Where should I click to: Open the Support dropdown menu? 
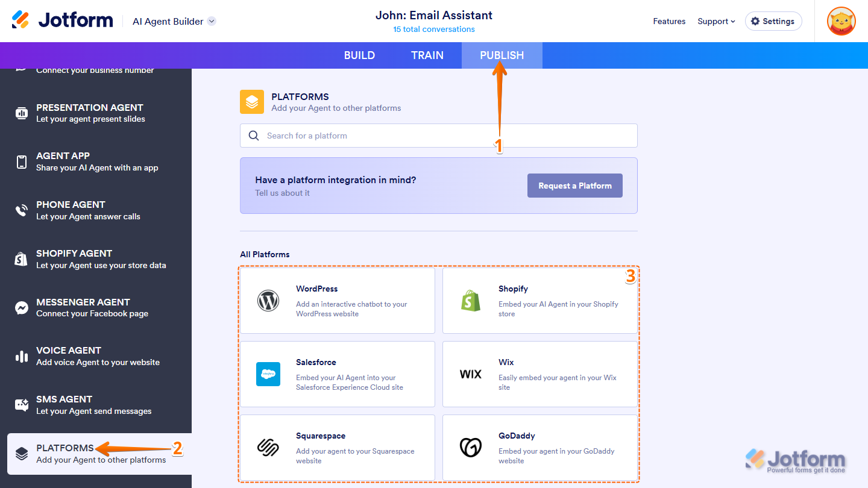coord(716,21)
